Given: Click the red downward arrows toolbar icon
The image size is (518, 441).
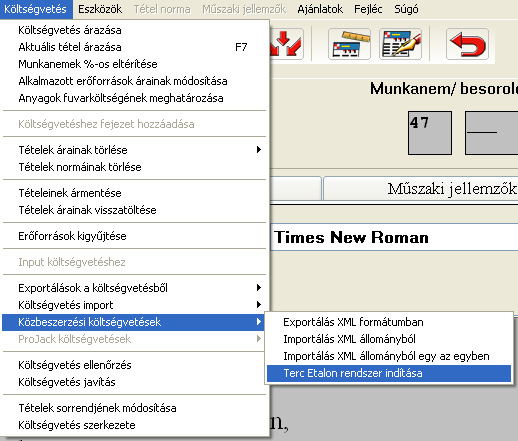Looking at the screenshot, I should [x=287, y=44].
